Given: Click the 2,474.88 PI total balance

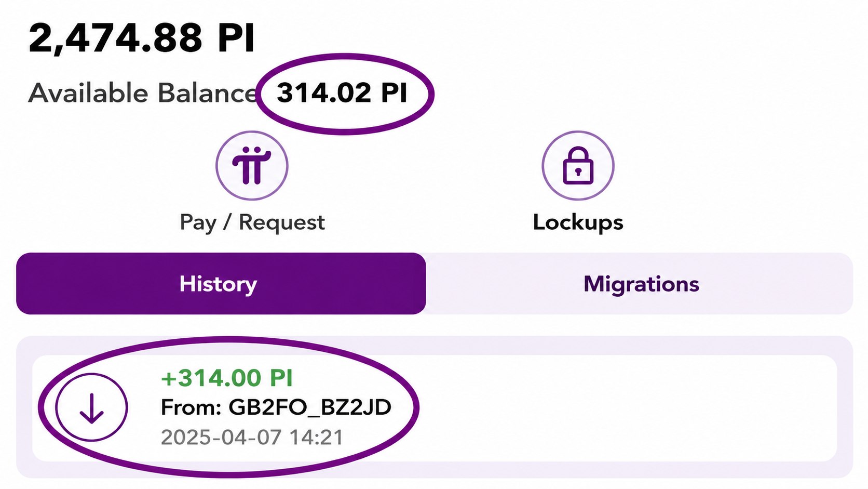Looking at the screenshot, I should coord(142,38).
